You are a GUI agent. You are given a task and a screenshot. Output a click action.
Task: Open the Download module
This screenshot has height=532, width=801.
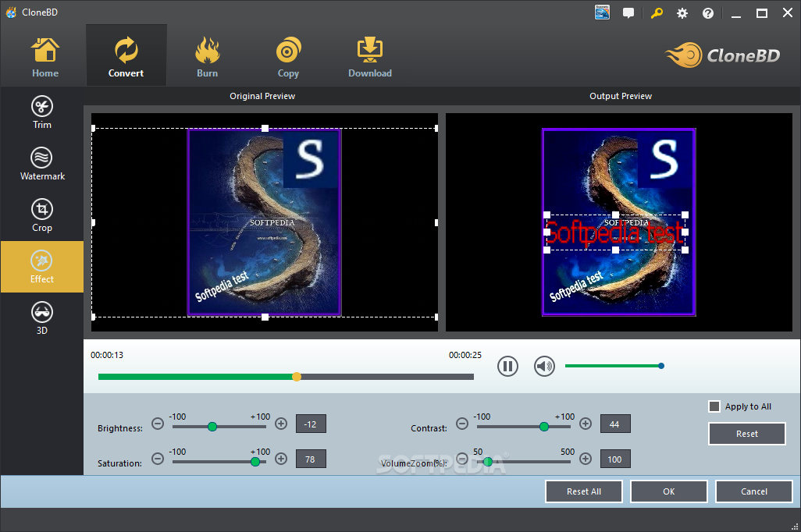[370, 58]
